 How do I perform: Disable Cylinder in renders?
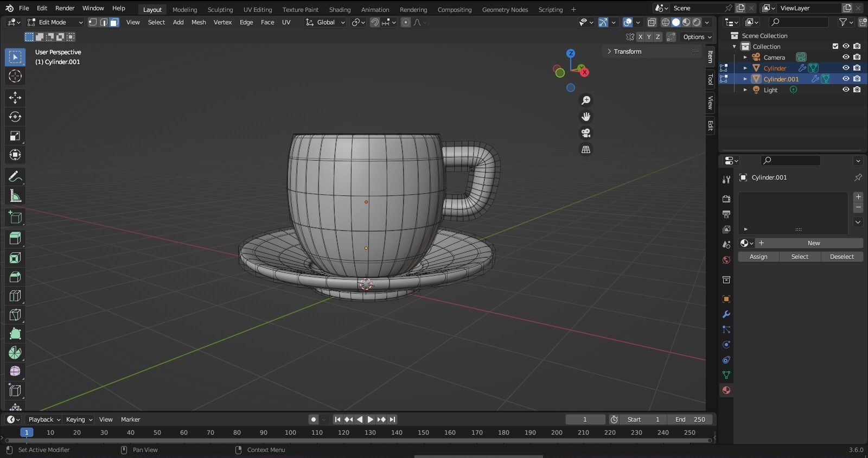(x=857, y=68)
